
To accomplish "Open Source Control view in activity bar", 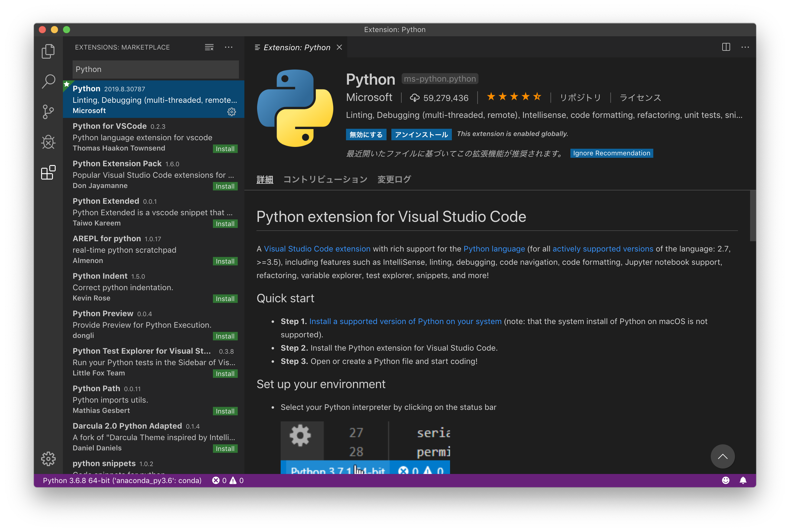I will [48, 112].
